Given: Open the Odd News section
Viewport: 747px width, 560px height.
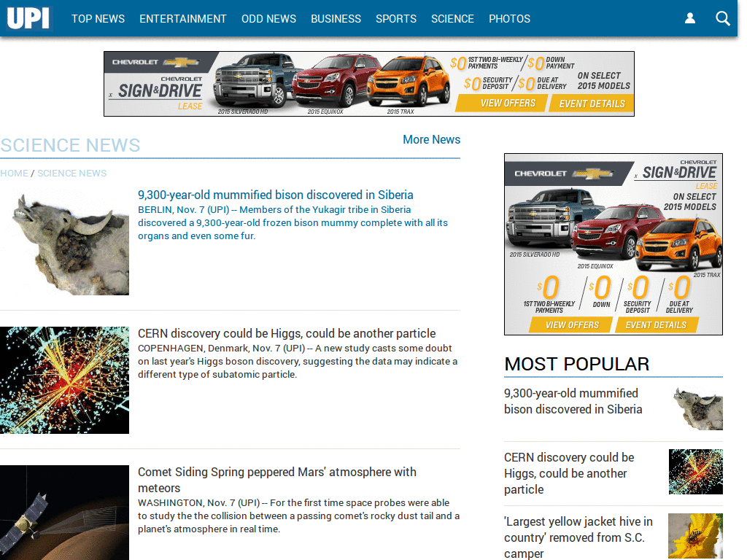Looking at the screenshot, I should click(x=268, y=18).
